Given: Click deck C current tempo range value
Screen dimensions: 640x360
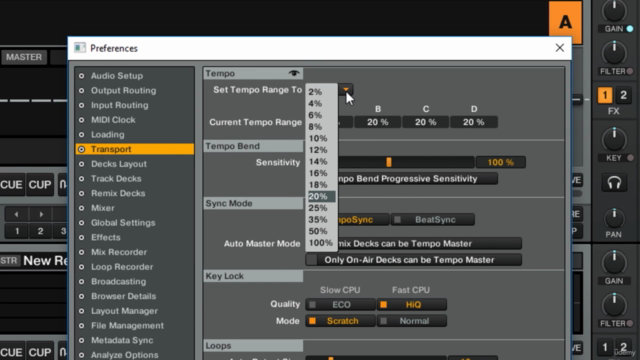Looking at the screenshot, I should coord(426,122).
